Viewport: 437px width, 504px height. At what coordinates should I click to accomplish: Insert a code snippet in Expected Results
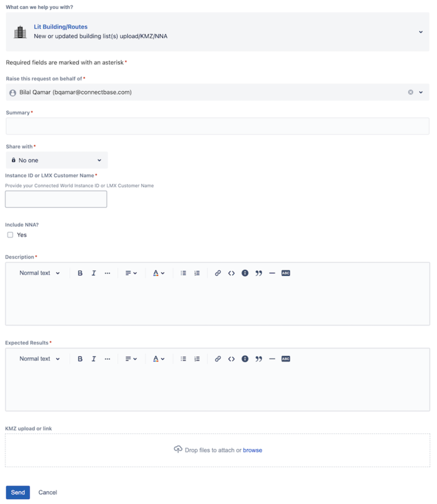point(232,358)
